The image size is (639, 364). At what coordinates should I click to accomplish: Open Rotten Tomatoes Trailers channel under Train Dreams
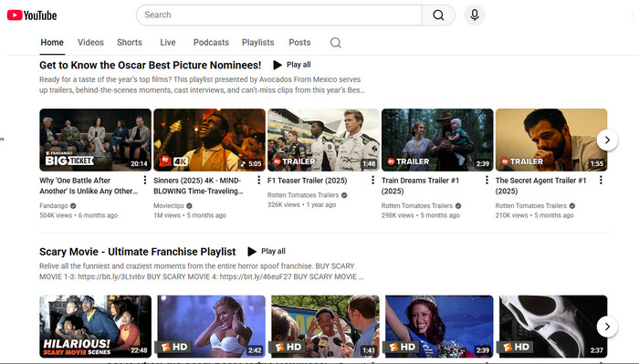pos(417,205)
